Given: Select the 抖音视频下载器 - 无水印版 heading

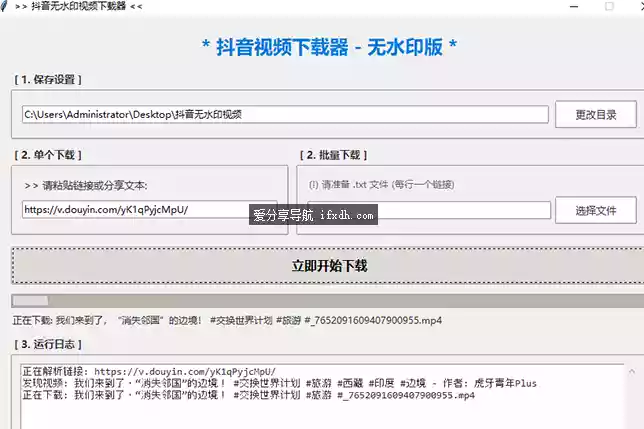Looking at the screenshot, I should click(329, 47).
